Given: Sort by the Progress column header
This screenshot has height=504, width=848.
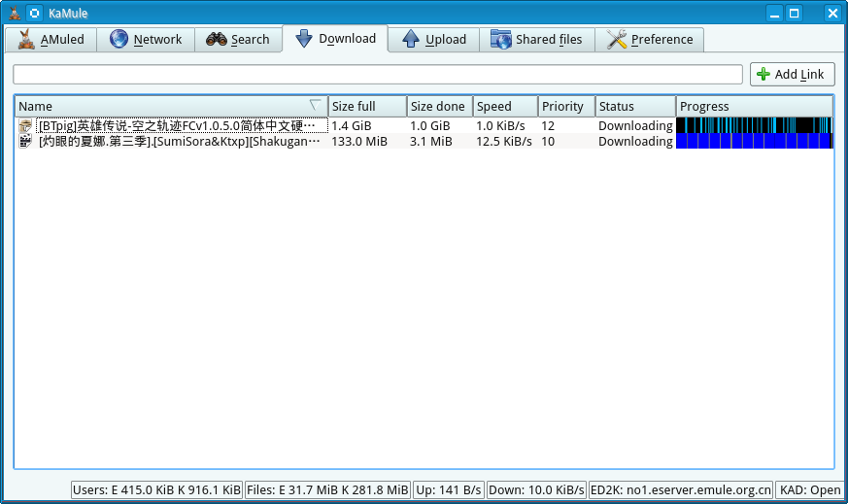Looking at the screenshot, I should [x=755, y=106].
